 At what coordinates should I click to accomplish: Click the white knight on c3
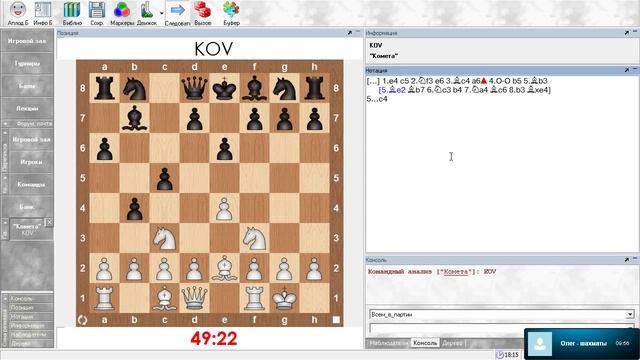(164, 238)
